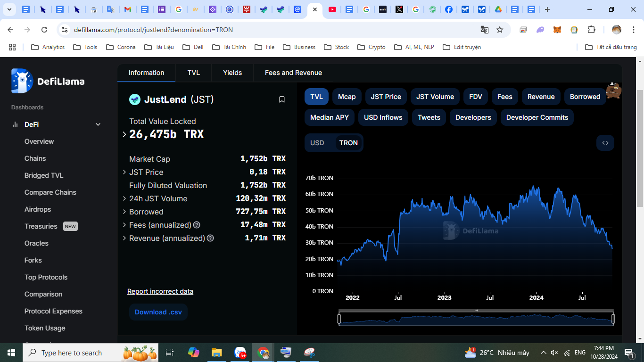Open the bookmarks bar apps grid icon
Image resolution: width=644 pixels, height=362 pixels.
click(x=12, y=47)
